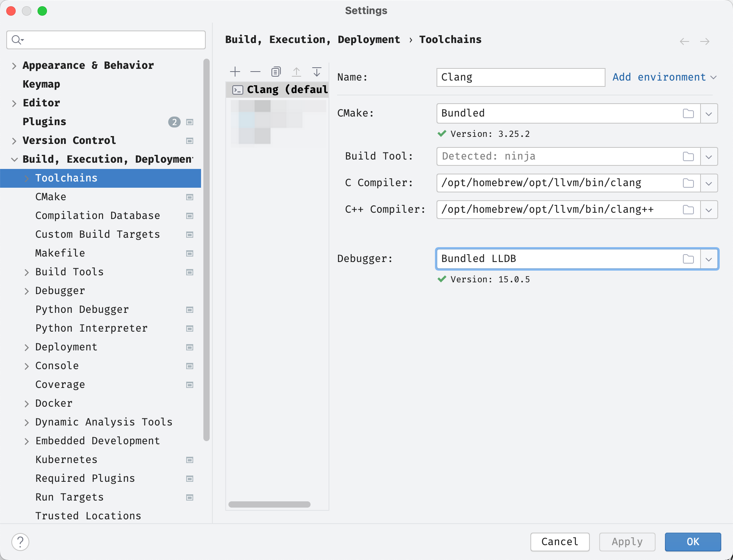Browse folder for CMake path

pos(688,114)
